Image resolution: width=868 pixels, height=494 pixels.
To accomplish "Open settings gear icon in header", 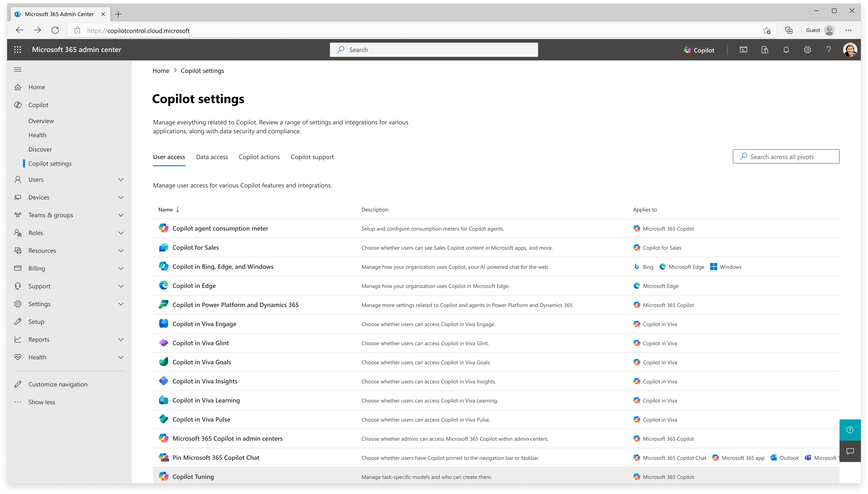I will tap(807, 50).
